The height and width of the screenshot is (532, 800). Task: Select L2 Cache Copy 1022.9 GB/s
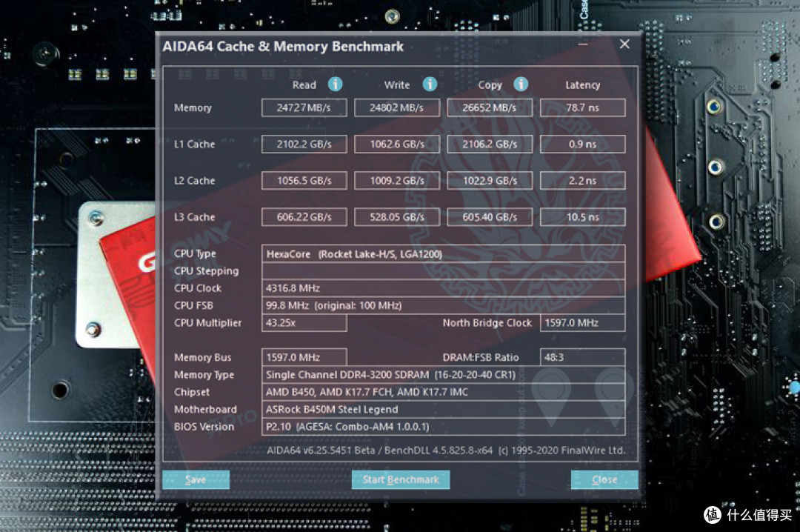click(490, 181)
